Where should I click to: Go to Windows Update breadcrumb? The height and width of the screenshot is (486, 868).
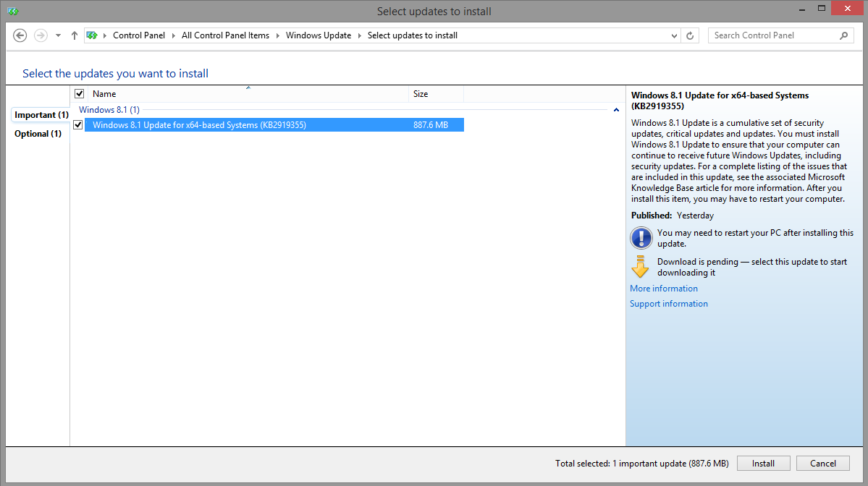coord(319,35)
